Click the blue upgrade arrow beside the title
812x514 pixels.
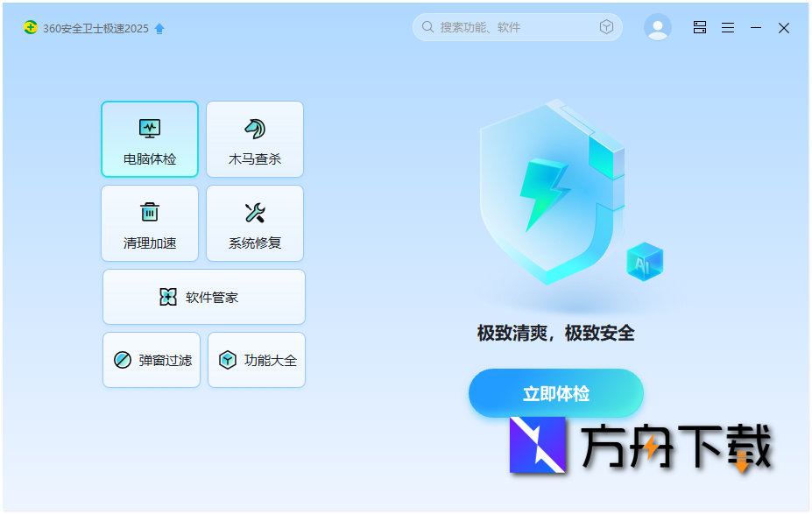159,28
